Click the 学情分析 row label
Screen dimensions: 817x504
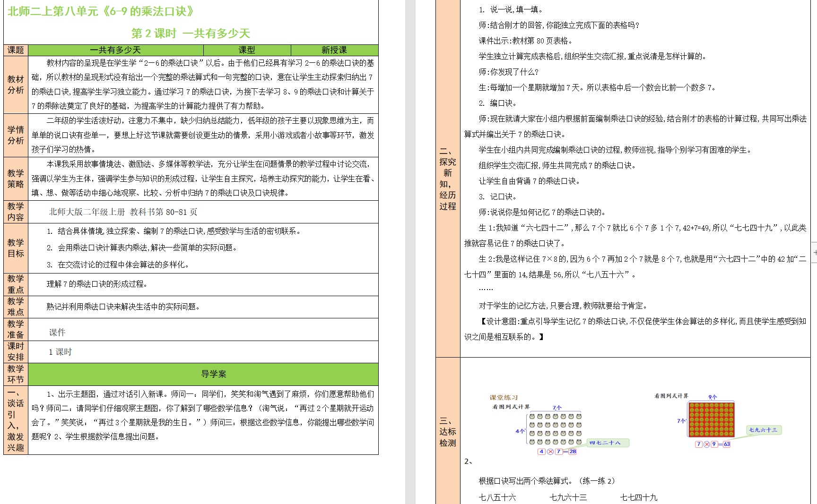[x=16, y=135]
